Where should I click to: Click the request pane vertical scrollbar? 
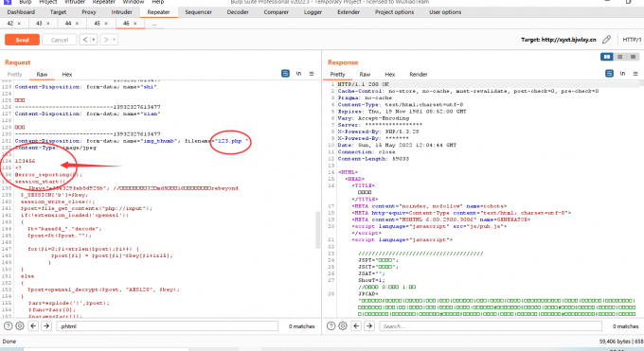[x=317, y=230]
